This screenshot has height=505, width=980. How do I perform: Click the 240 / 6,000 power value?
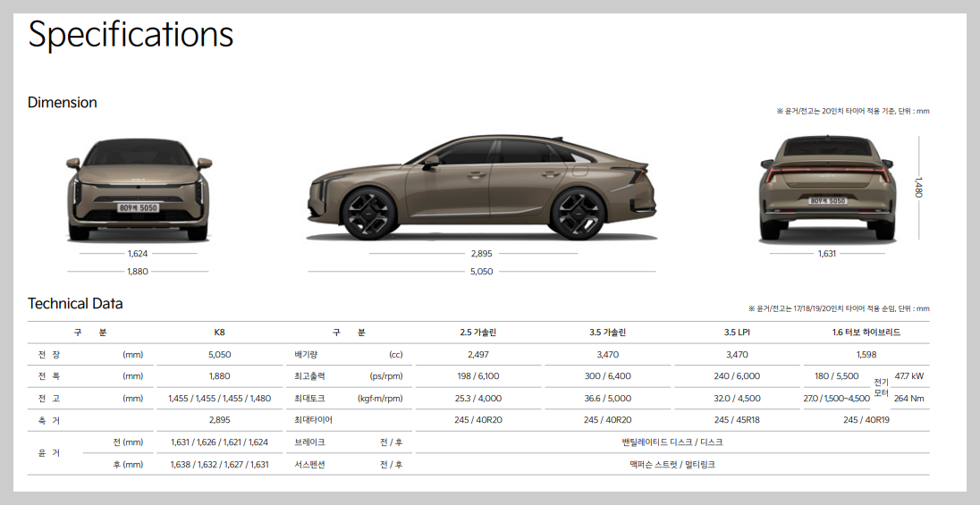tap(737, 376)
